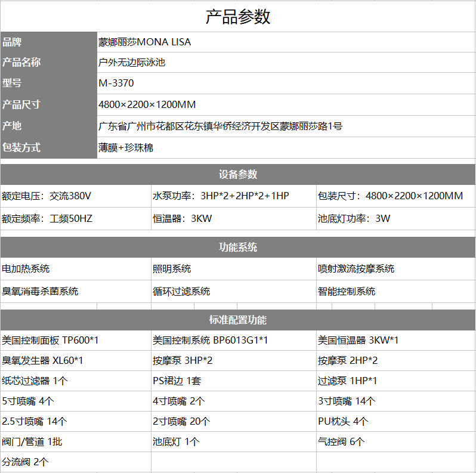Click the packaging value 薄膜+珍珠棉
Viewport: 476px width, 473px height.
pyautogui.click(x=126, y=147)
